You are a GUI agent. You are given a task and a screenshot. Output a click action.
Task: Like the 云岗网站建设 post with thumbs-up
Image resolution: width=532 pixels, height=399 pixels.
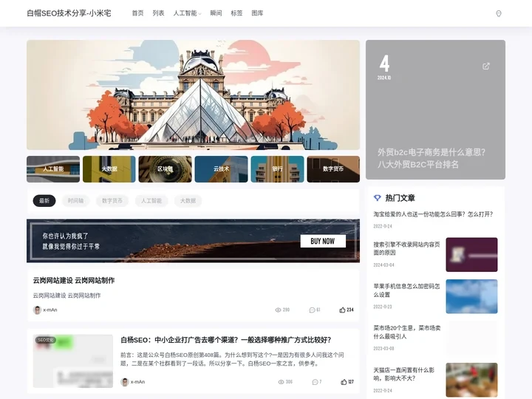pos(342,310)
